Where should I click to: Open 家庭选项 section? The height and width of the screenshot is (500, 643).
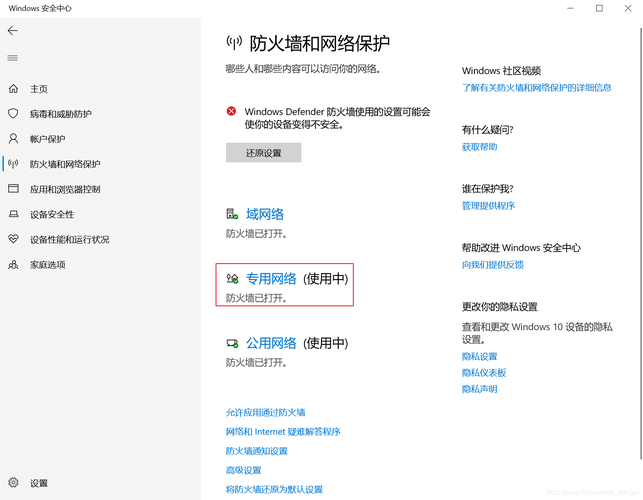coord(48,265)
